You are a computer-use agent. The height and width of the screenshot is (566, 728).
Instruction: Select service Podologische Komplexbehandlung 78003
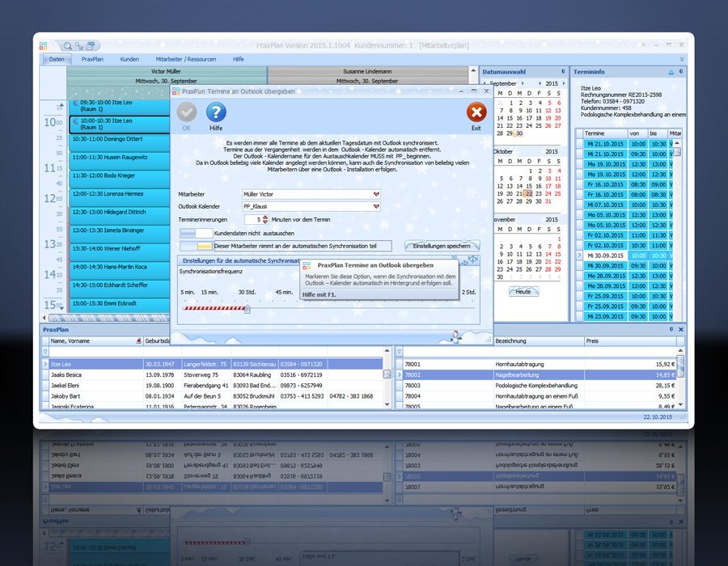coord(539,386)
